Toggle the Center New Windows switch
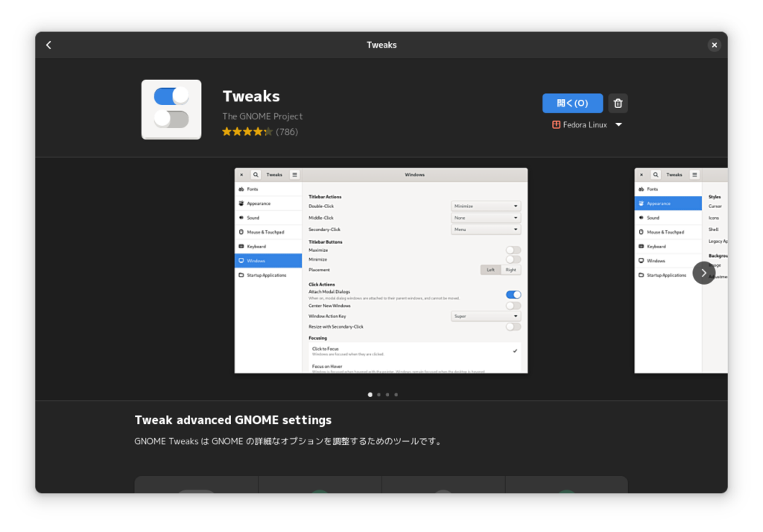The width and height of the screenshot is (763, 532). pyautogui.click(x=513, y=305)
